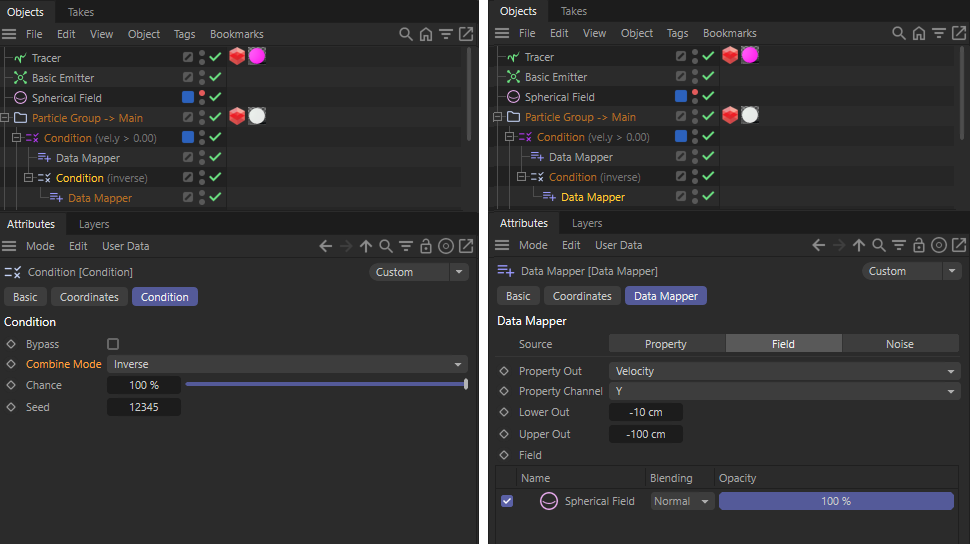Screen dimensions: 970x544
Task: Click the search icon in the left Attributes toolbar
Action: coord(385,246)
